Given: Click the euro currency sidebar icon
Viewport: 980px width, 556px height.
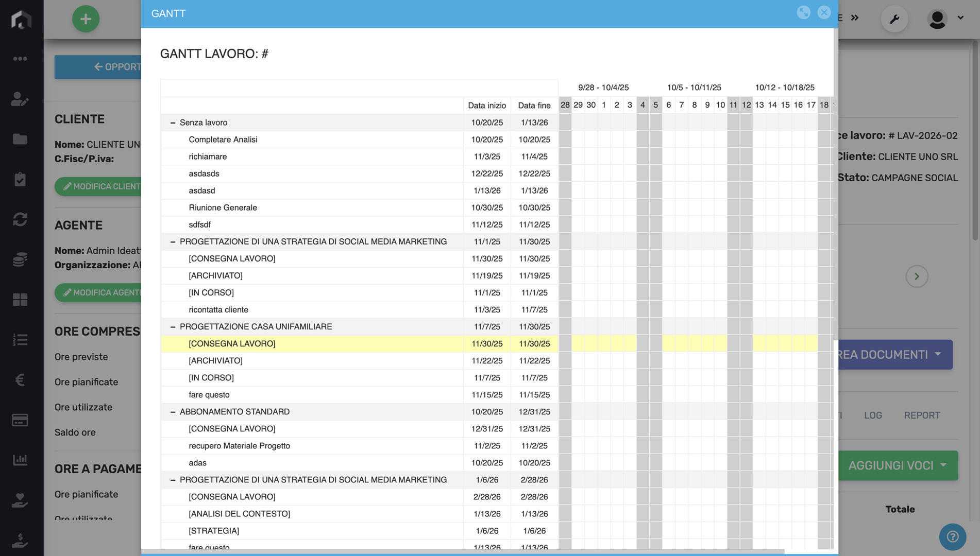Looking at the screenshot, I should click(x=20, y=380).
